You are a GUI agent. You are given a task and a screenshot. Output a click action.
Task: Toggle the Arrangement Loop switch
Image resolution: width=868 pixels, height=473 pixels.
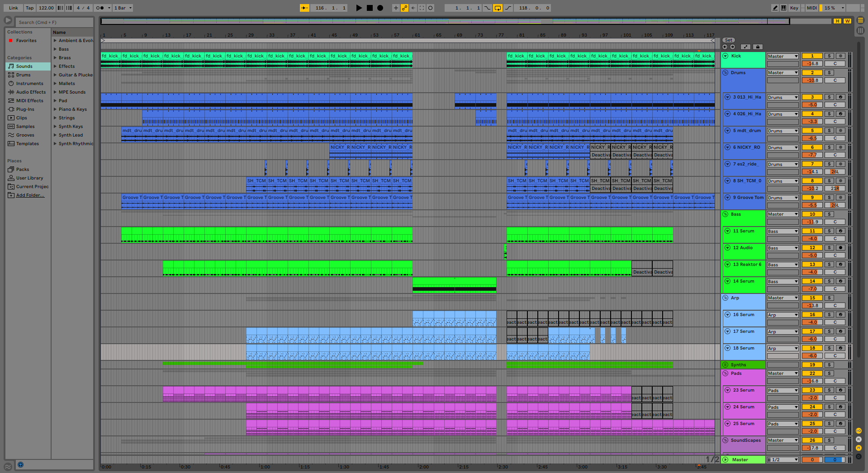click(x=498, y=8)
